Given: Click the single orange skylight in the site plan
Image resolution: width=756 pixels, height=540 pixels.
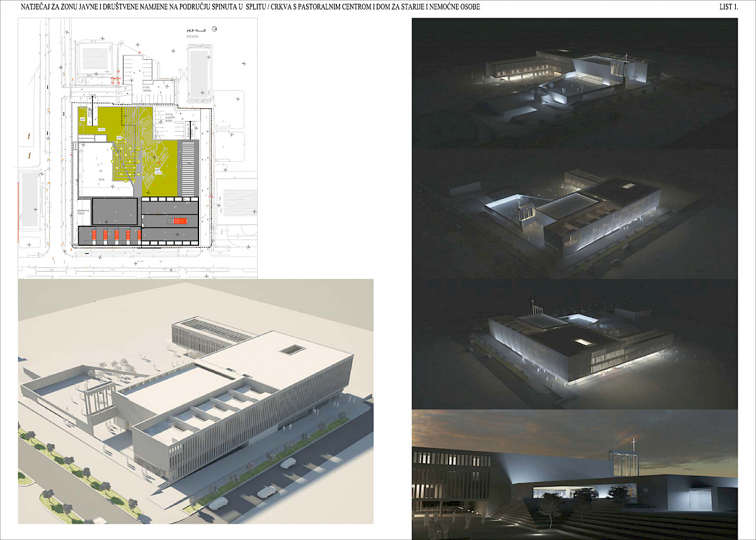Looking at the screenshot, I should click(x=181, y=221).
